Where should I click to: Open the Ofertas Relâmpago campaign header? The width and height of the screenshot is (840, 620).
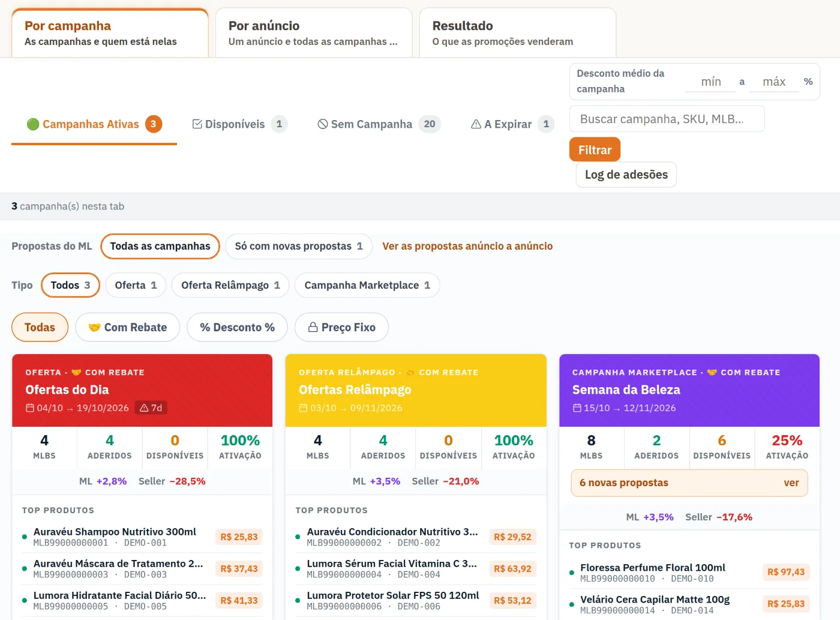tap(416, 390)
